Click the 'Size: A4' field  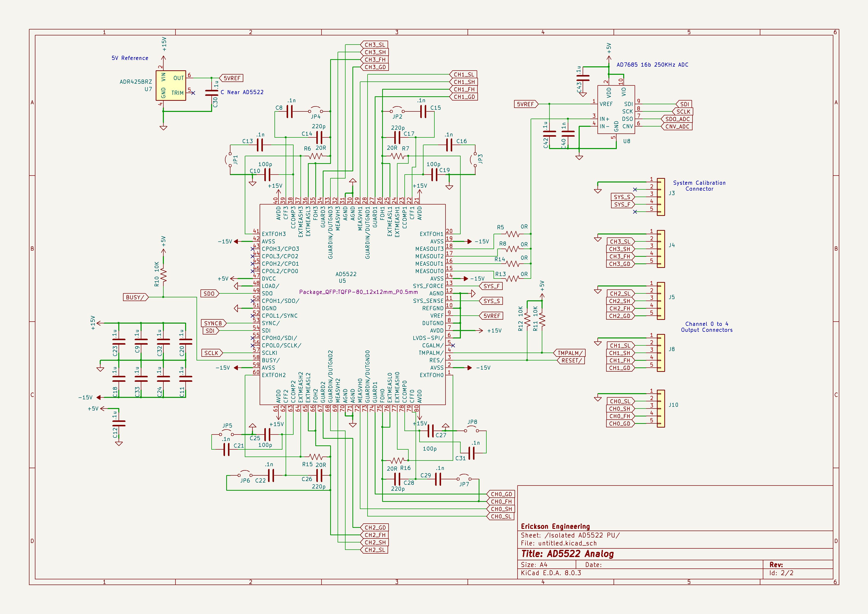tap(534, 565)
